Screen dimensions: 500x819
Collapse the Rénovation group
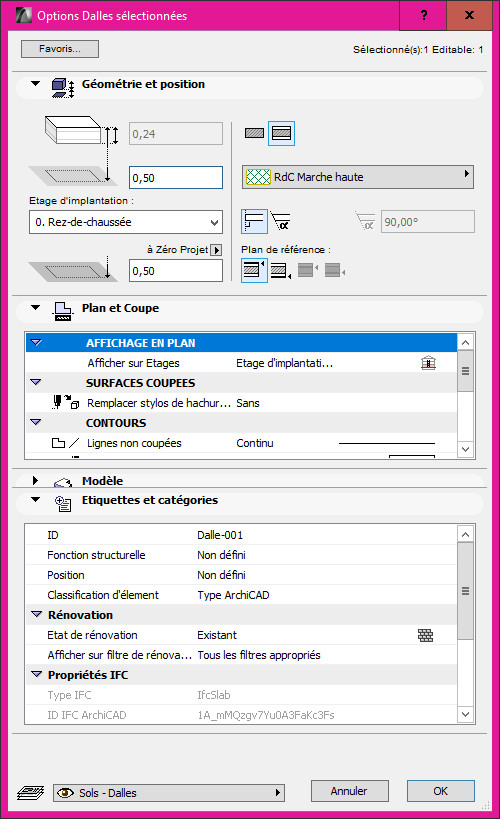click(x=37, y=614)
